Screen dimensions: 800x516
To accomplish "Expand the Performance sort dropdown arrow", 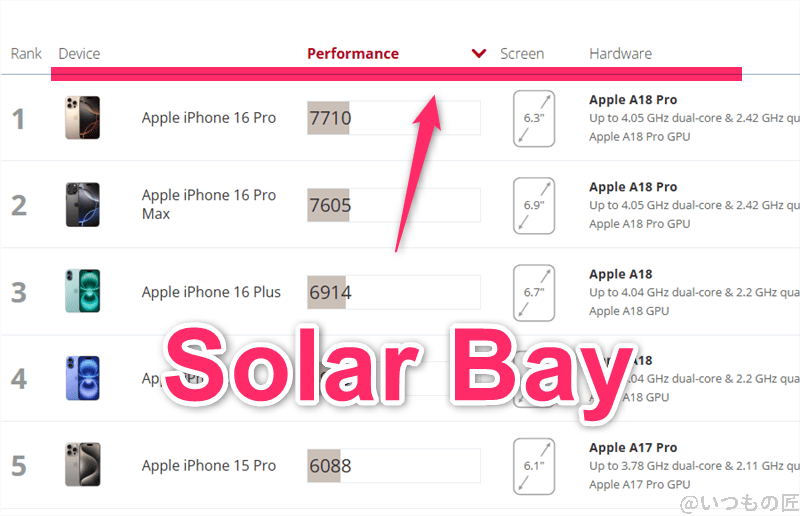I will tap(479, 54).
